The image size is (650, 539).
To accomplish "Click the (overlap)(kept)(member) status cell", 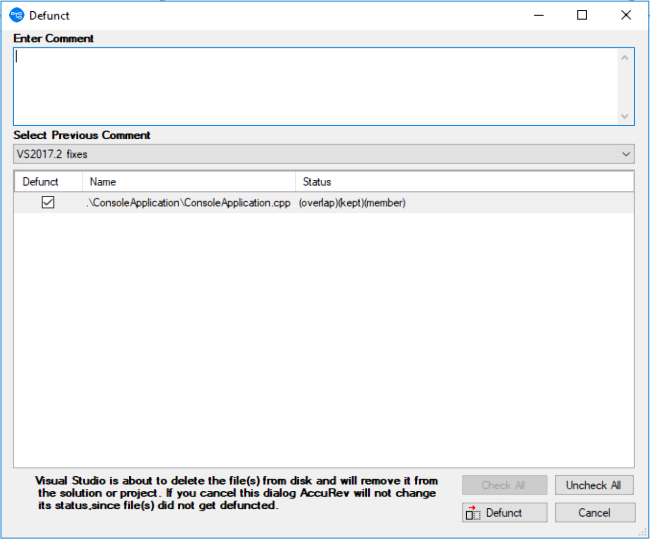I will click(352, 203).
